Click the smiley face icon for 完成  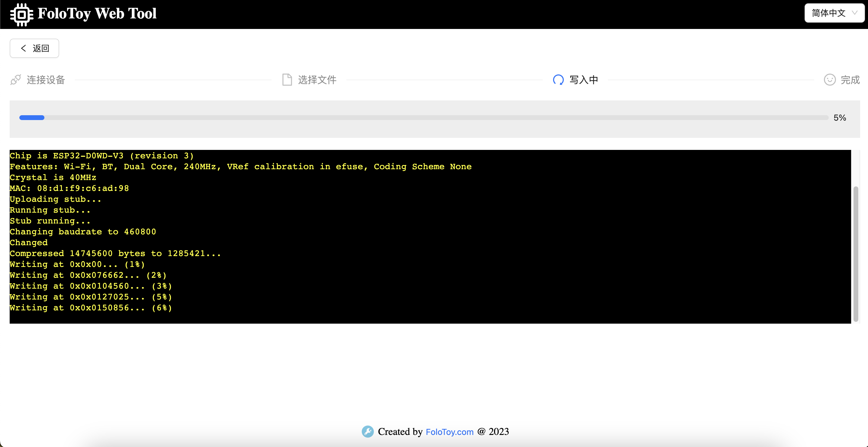tap(829, 80)
